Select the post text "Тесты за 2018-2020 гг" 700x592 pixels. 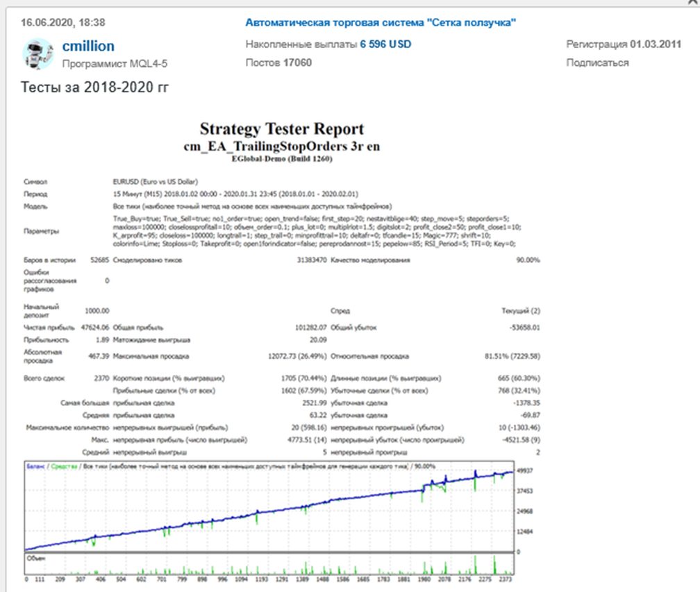point(94,87)
